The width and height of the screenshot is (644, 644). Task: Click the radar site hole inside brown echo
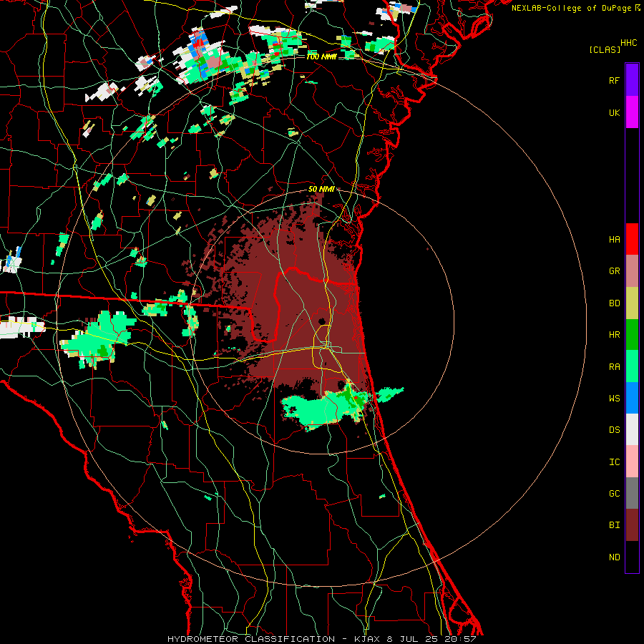[x=321, y=321]
